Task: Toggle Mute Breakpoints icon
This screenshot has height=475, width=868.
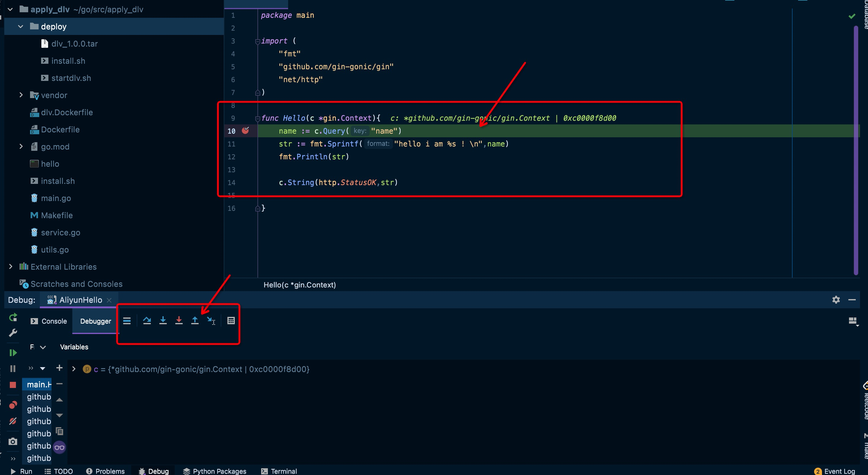Action: coord(13,421)
